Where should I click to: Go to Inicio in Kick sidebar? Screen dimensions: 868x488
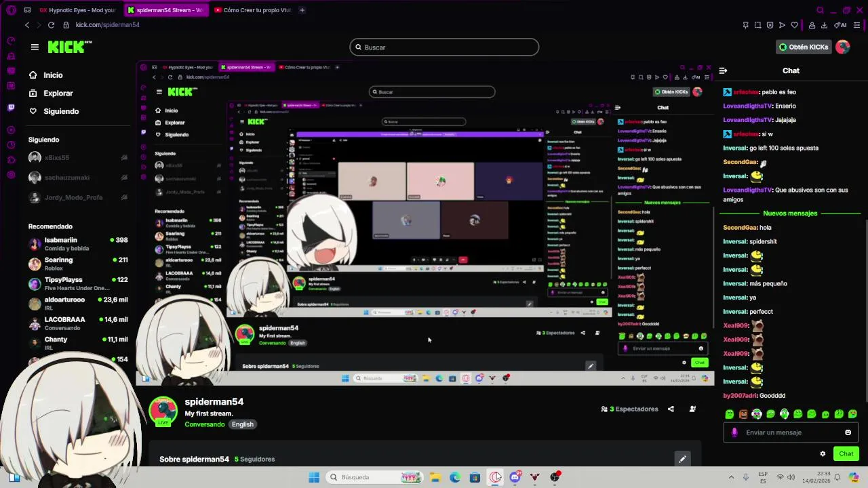[x=46, y=75]
